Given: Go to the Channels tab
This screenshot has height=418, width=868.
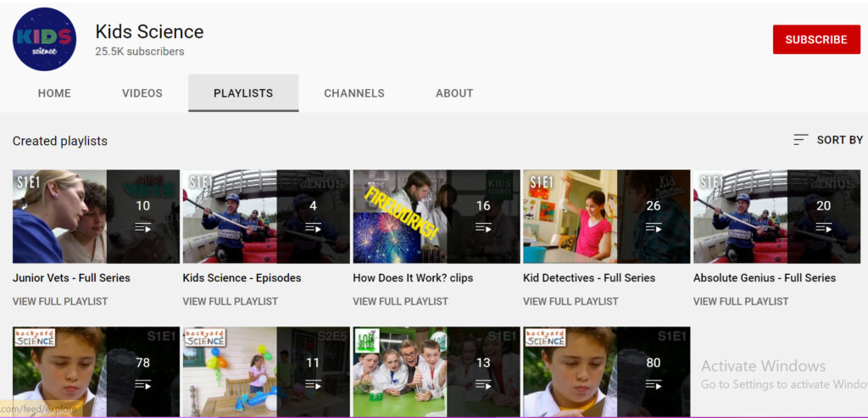Looking at the screenshot, I should 354,93.
